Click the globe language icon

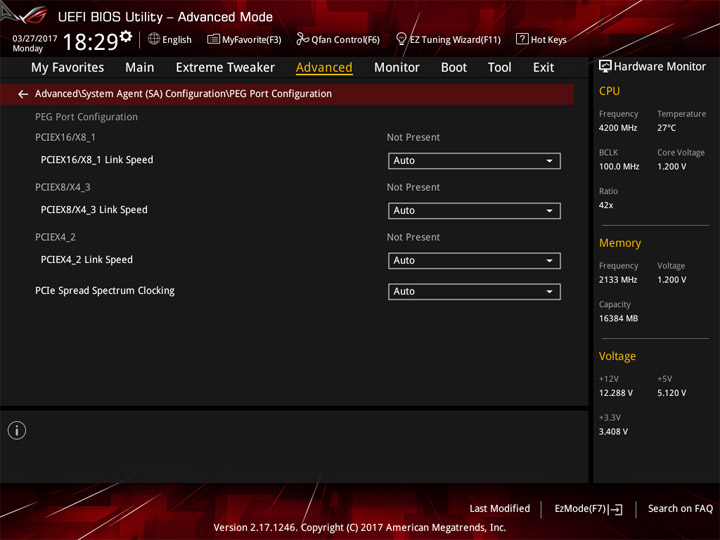(154, 39)
